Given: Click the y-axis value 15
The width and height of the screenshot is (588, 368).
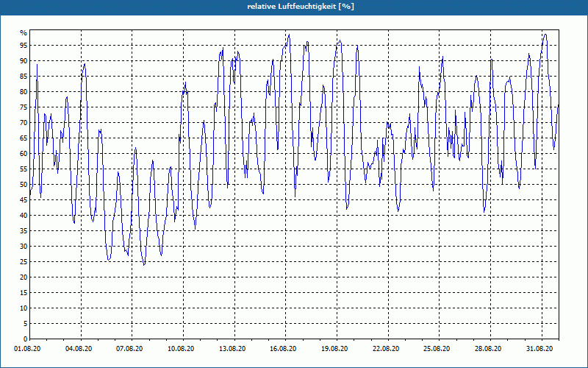Looking at the screenshot, I should click(24, 293).
